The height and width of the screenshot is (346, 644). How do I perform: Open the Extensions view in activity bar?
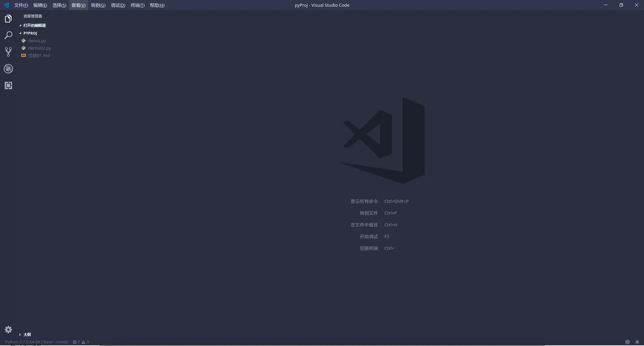pyautogui.click(x=8, y=85)
